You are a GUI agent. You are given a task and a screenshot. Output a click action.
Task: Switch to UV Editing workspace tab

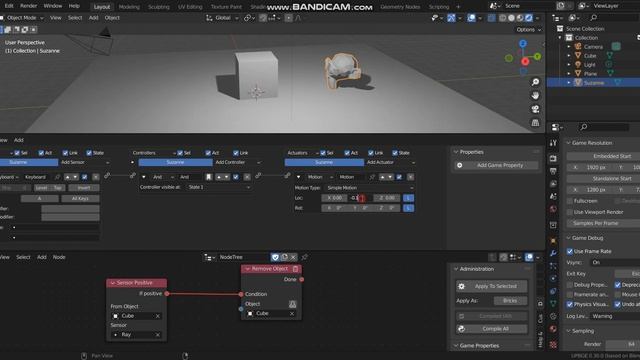(190, 7)
